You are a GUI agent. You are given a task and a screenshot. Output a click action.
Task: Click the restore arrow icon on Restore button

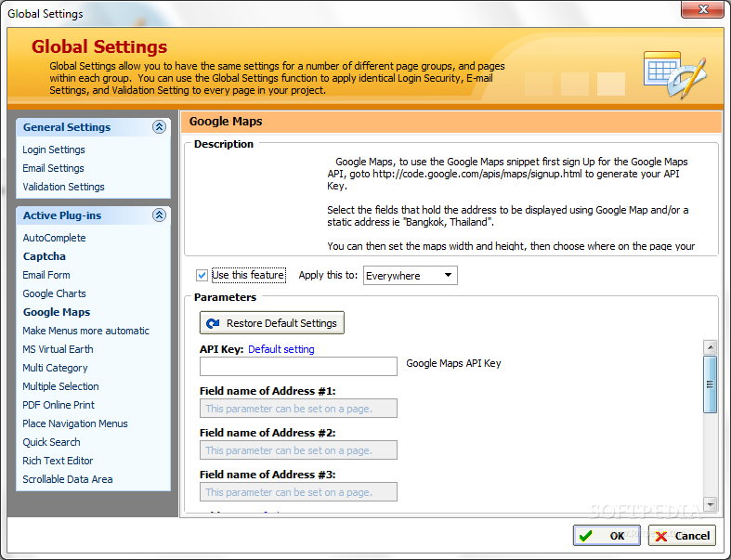tap(213, 323)
